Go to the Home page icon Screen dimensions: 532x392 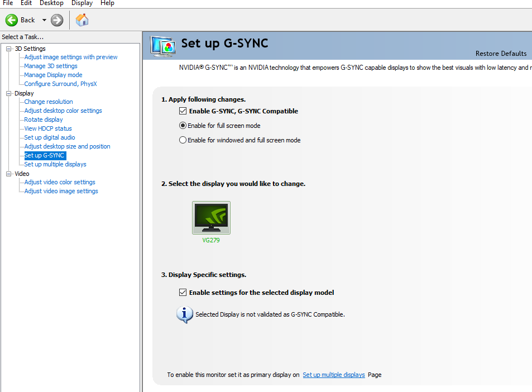click(82, 20)
